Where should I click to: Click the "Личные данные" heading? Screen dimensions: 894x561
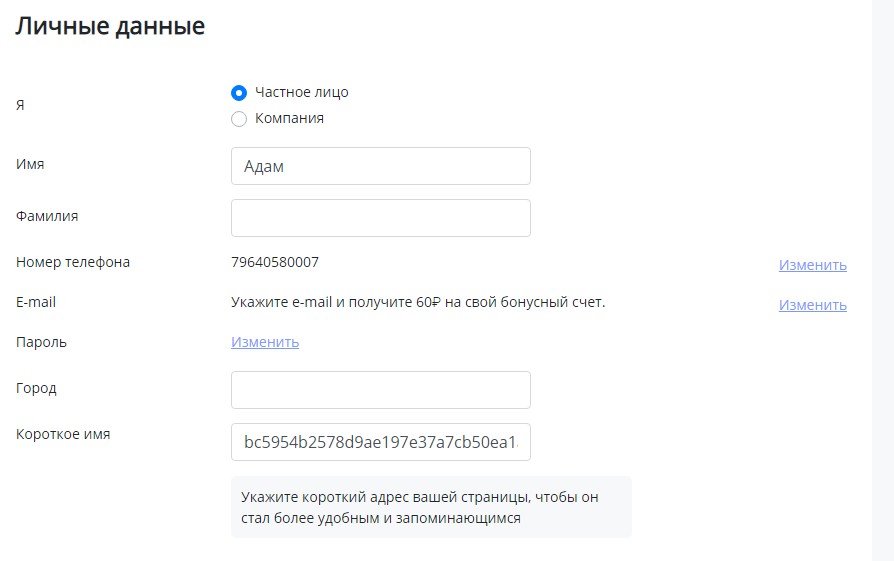(x=110, y=27)
